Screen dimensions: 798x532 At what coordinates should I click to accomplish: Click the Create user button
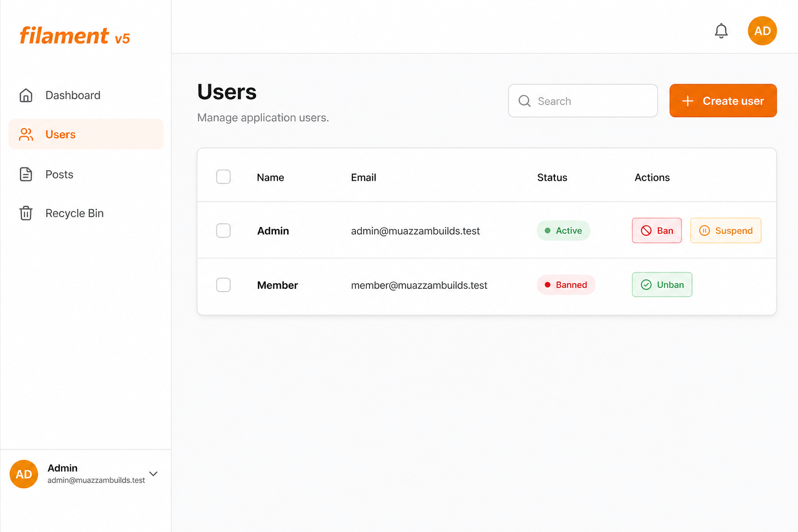tap(723, 101)
